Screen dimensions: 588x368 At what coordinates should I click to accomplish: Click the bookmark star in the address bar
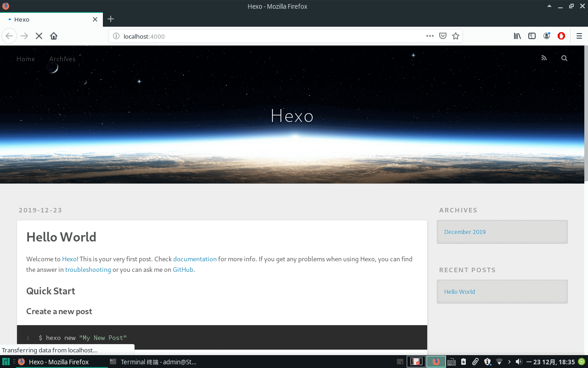click(x=455, y=36)
